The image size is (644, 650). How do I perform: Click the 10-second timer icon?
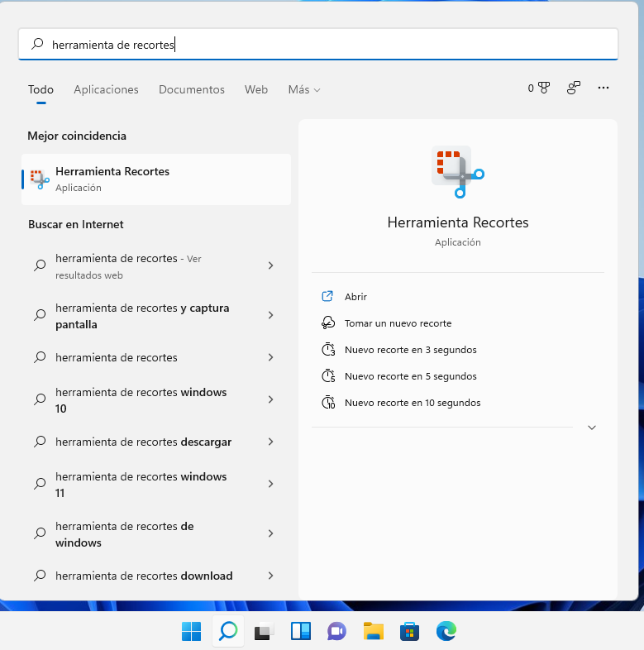328,403
